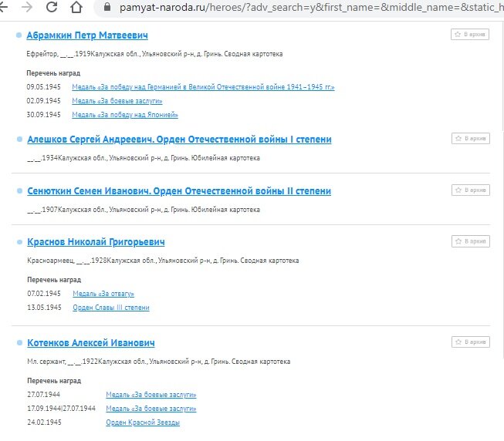Click the browser forward arrow
Image resolution: width=504 pixels, height=441 pixels.
tap(27, 7)
